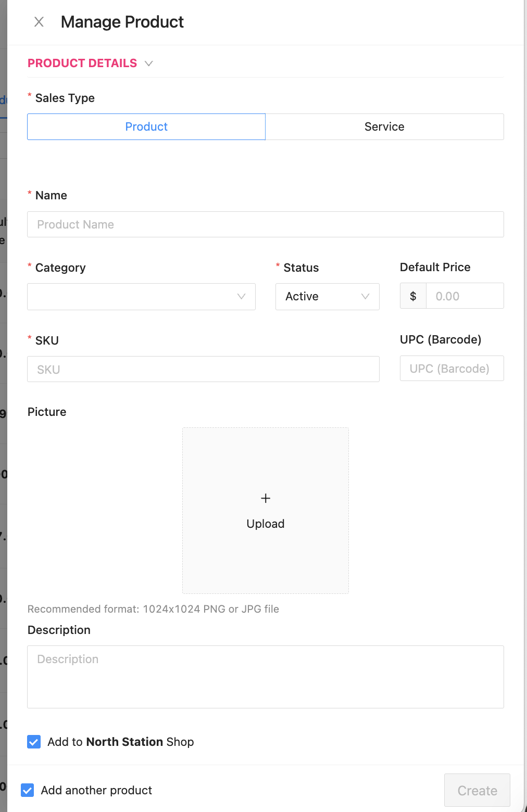
Task: Click the Product Details section header
Action: coord(82,64)
